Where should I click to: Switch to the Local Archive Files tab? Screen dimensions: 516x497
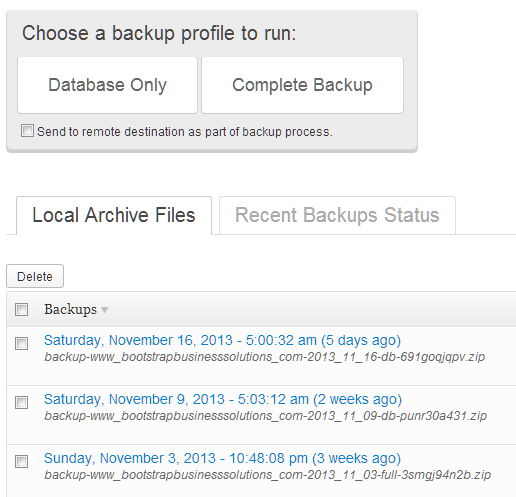point(114,215)
